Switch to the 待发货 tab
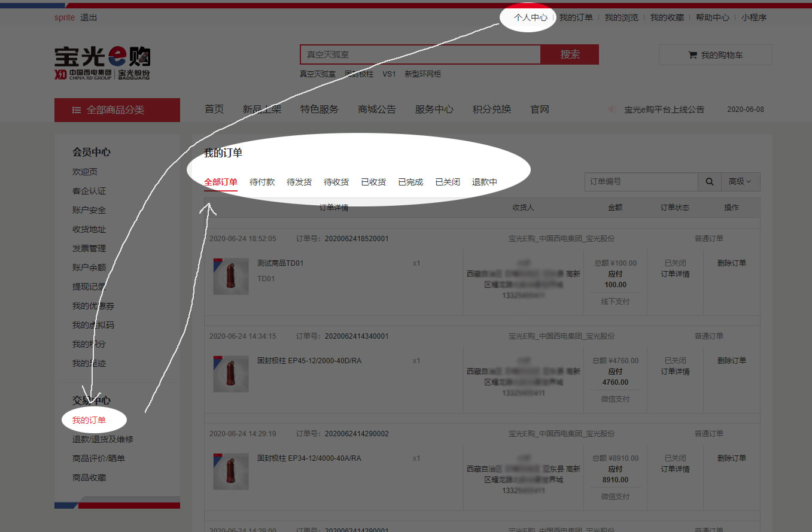This screenshot has height=532, width=812. [299, 182]
